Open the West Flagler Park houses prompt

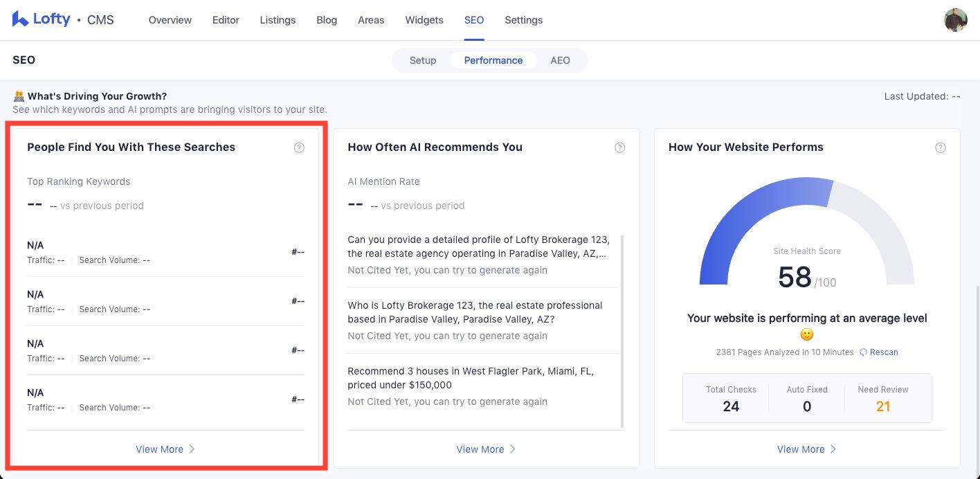click(x=471, y=378)
